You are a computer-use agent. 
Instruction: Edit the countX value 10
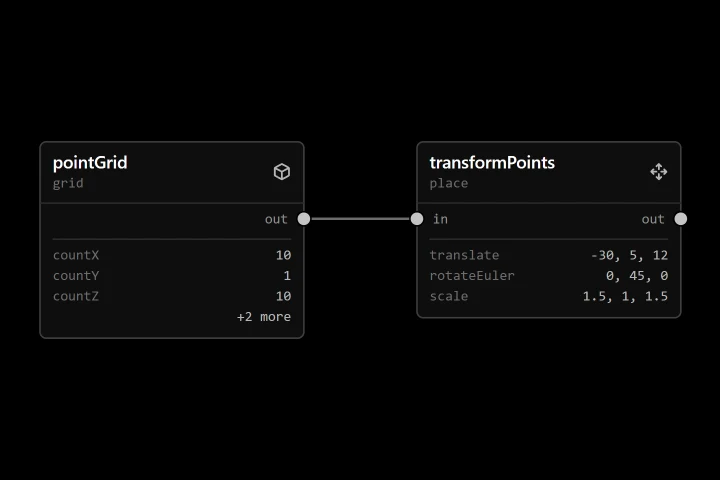(x=283, y=255)
